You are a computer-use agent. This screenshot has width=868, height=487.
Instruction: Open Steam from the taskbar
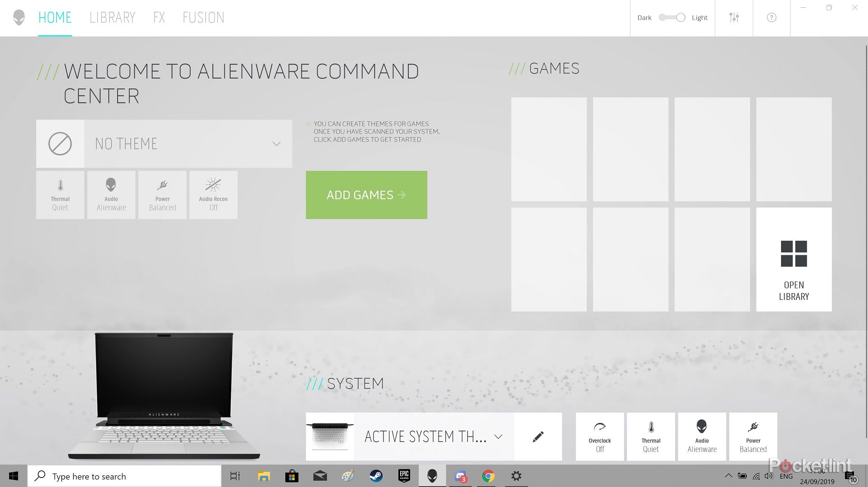(376, 476)
